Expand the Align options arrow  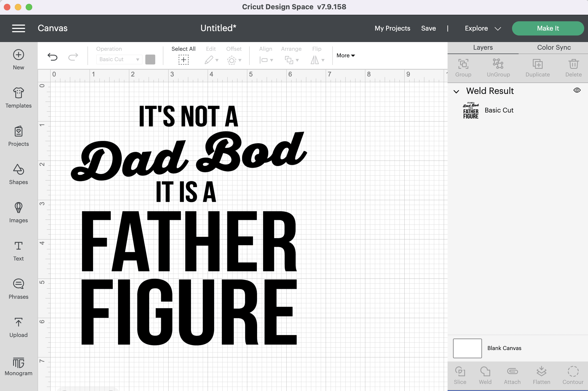272,60
